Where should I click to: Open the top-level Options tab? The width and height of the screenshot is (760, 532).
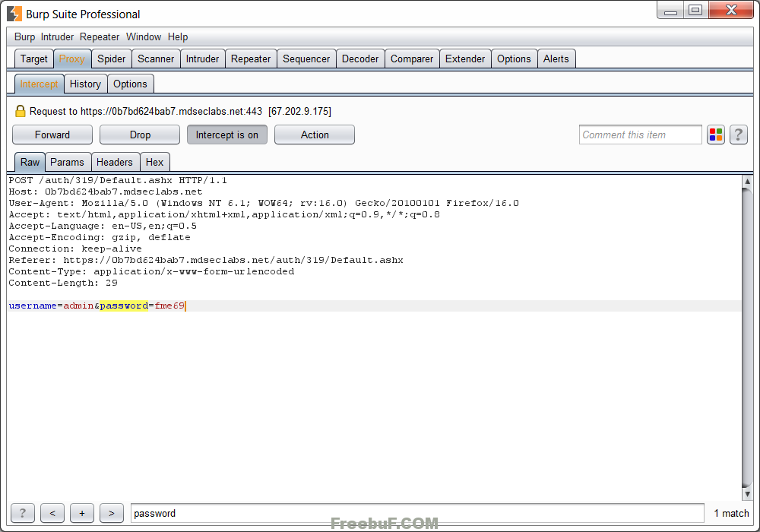(x=514, y=59)
